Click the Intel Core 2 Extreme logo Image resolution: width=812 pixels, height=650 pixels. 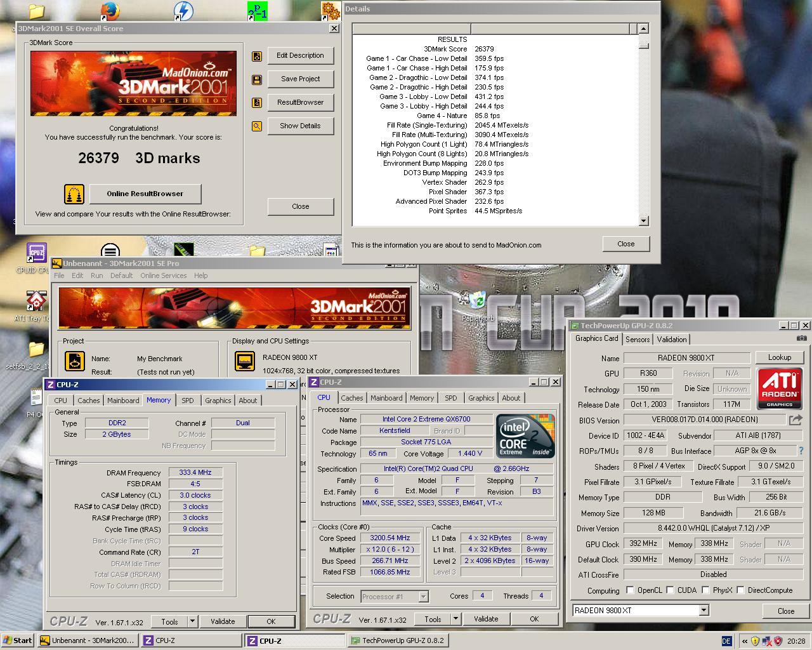point(526,436)
